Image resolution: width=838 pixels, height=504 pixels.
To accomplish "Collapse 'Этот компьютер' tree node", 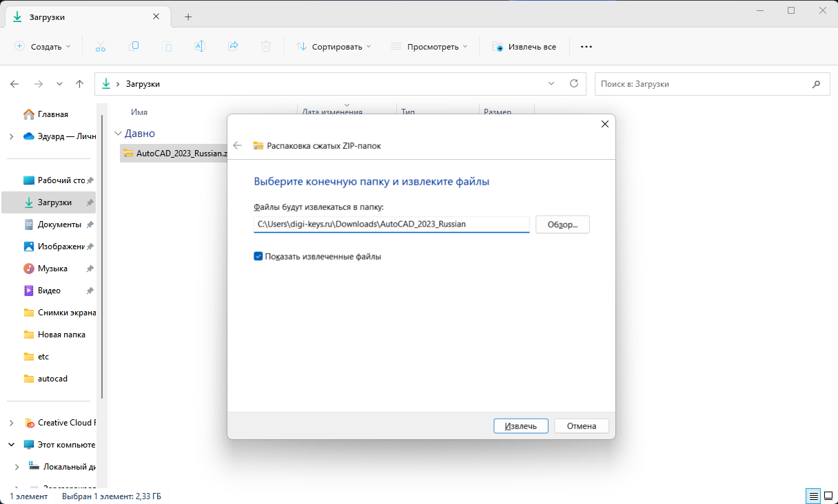I will [11, 445].
